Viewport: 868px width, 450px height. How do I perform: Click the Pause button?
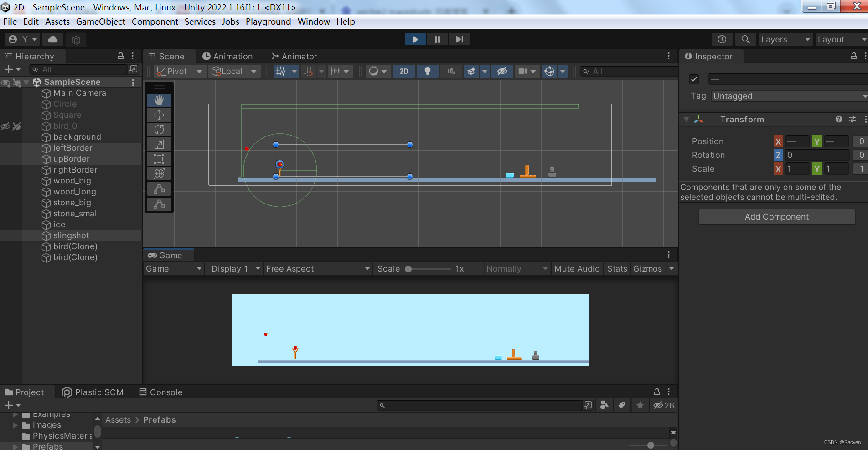coord(438,39)
